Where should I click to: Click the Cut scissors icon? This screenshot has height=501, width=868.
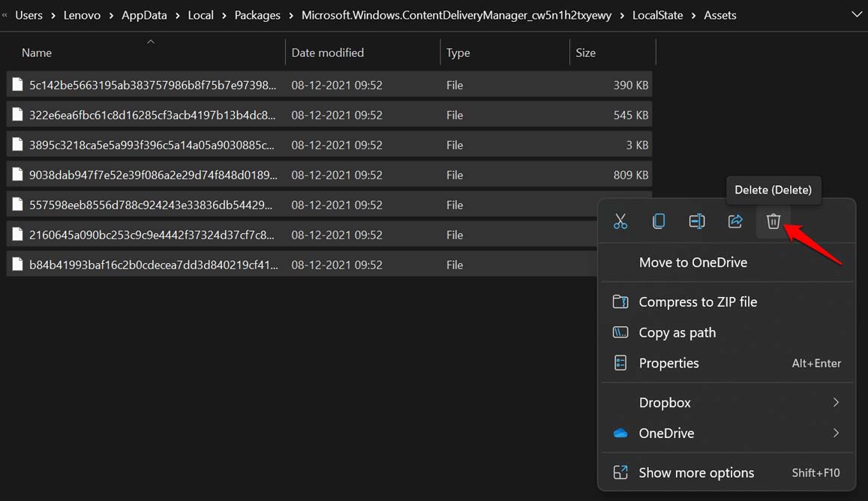click(620, 221)
